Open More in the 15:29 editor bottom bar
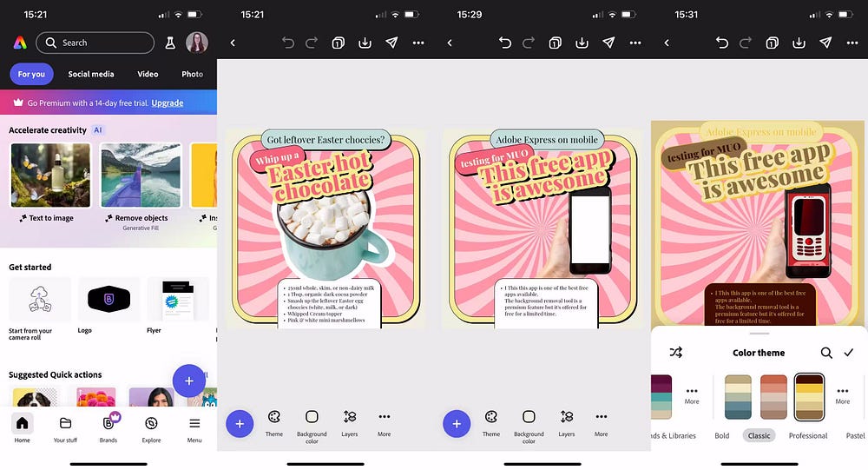 coord(602,424)
